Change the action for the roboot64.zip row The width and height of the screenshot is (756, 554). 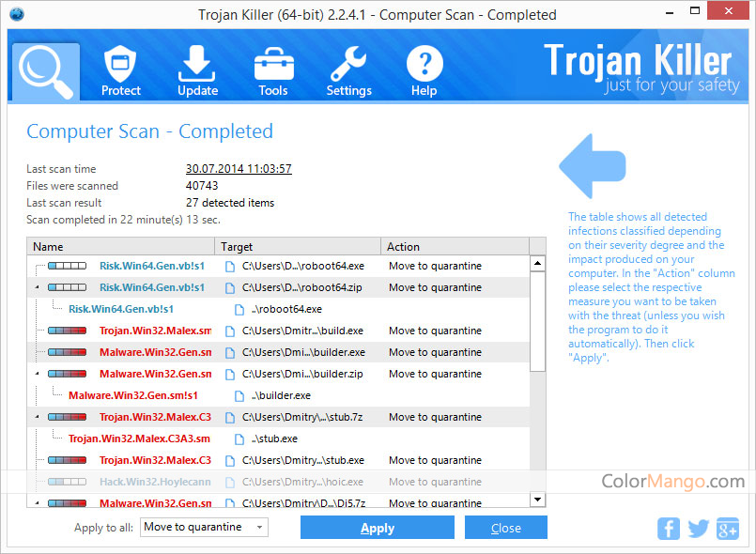(435, 287)
